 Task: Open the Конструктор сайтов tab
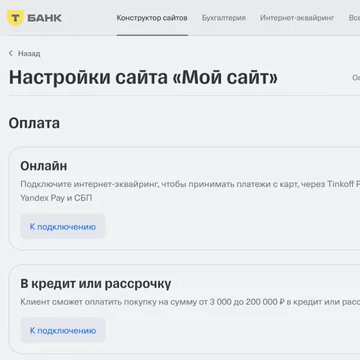click(x=152, y=18)
